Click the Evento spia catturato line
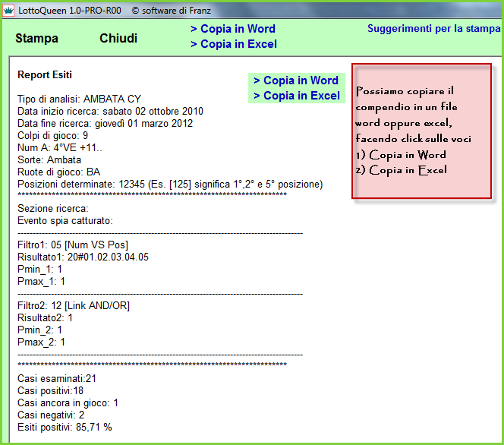This screenshot has height=445, width=504. pyautogui.click(x=65, y=221)
